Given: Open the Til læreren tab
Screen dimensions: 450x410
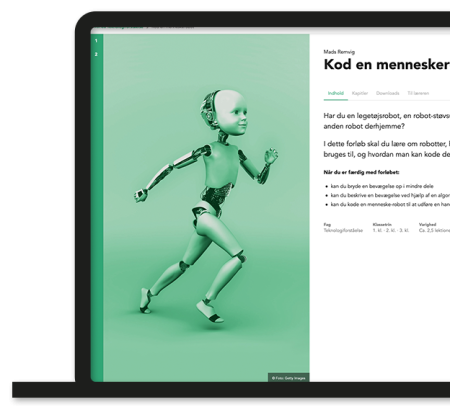Looking at the screenshot, I should pos(418,93).
